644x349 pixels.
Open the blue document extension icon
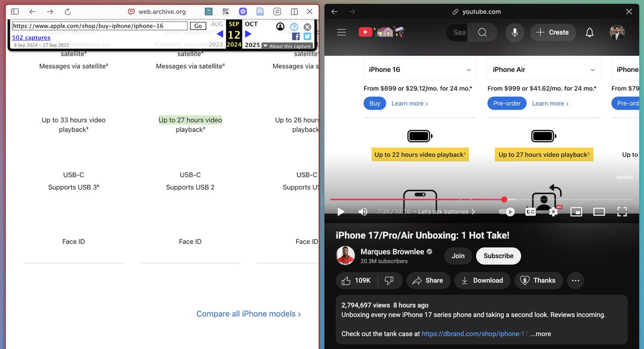click(x=260, y=11)
